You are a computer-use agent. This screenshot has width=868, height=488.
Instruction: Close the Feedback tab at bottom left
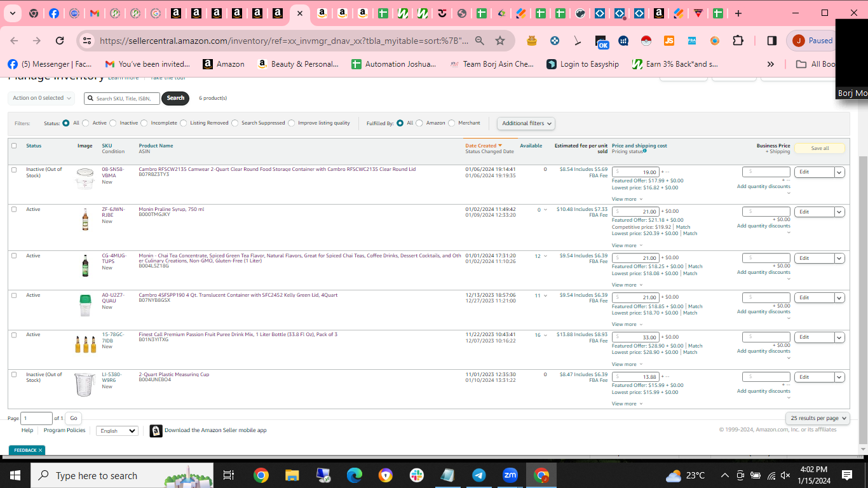pyautogui.click(x=40, y=450)
